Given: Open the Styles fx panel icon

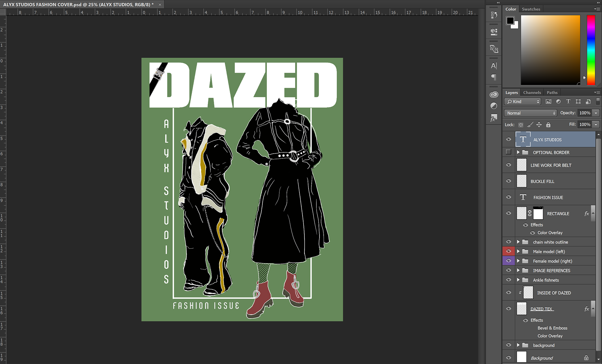Looking at the screenshot, I should 494,118.
